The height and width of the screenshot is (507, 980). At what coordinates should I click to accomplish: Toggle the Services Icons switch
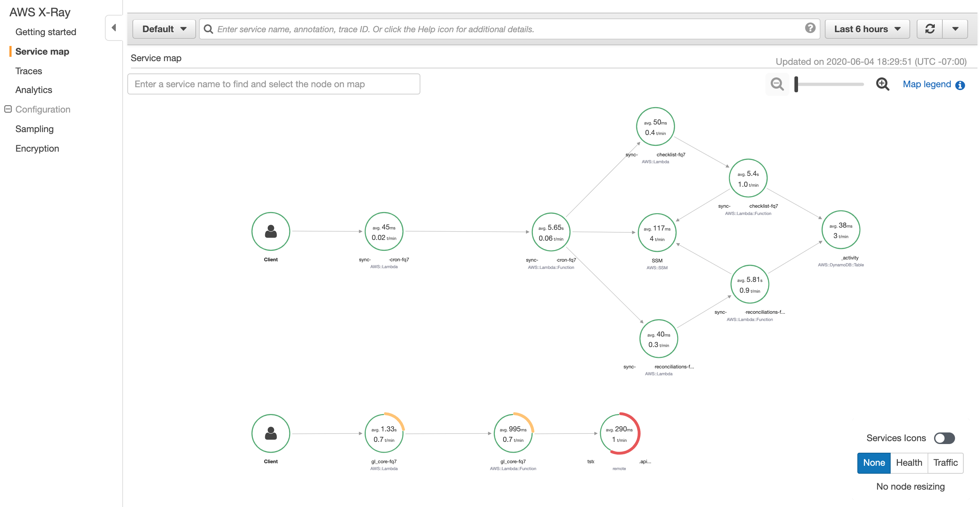(x=944, y=438)
